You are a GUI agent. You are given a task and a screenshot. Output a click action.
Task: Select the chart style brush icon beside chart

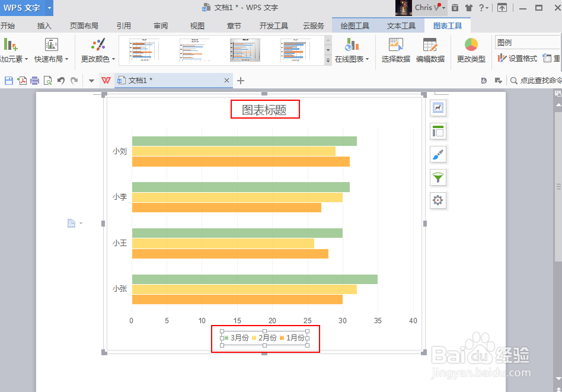pos(438,154)
